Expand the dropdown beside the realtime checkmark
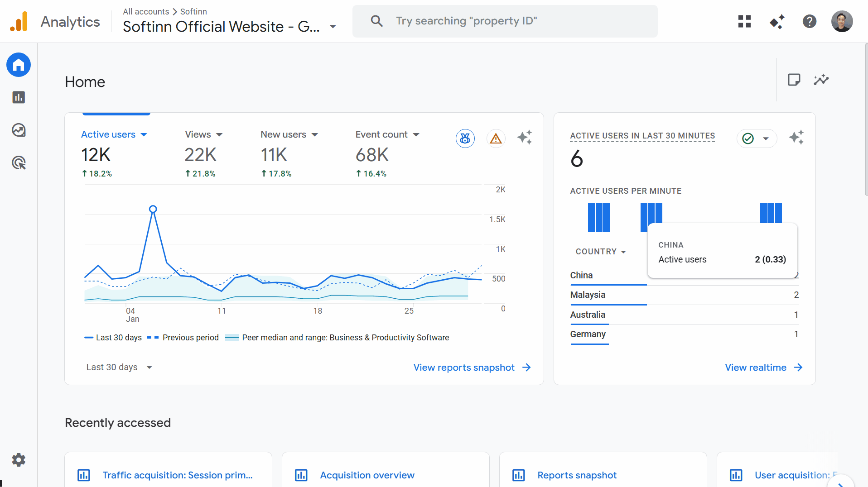The image size is (868, 487). 766,138
